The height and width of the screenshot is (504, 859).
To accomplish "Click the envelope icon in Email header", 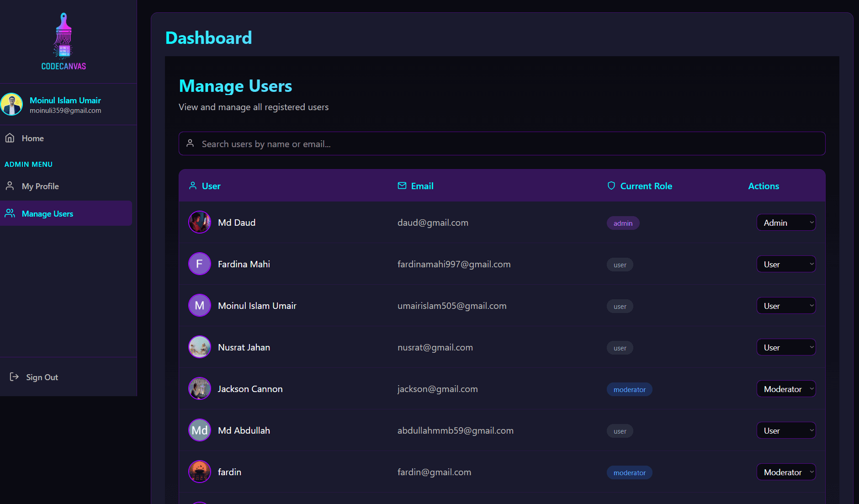I will point(402,186).
